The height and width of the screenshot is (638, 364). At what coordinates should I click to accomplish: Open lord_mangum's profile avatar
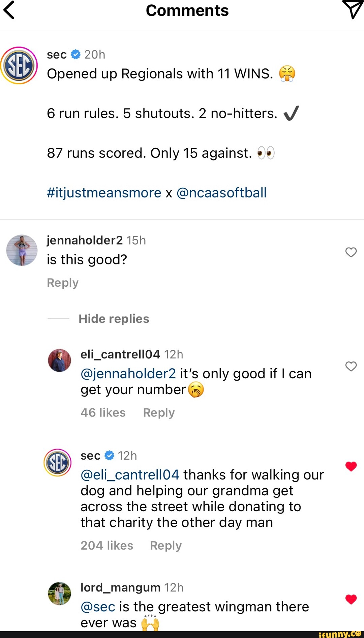pos(60,593)
